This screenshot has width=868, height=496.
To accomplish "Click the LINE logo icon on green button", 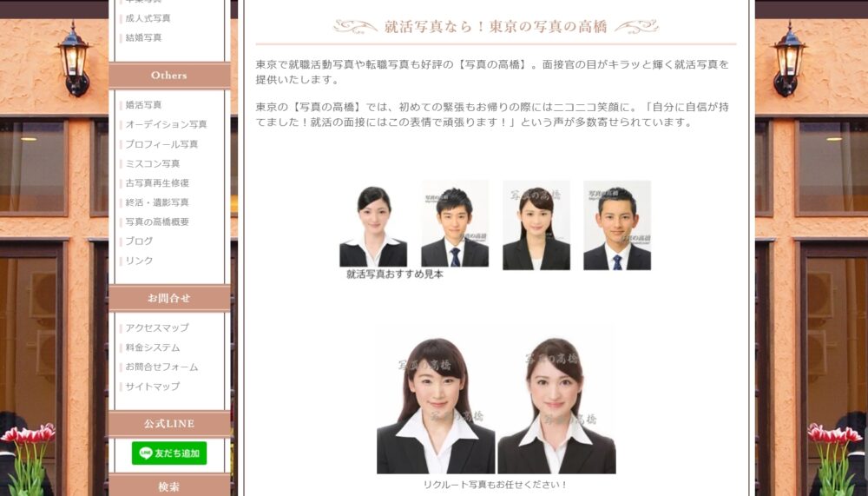I will click(x=146, y=453).
